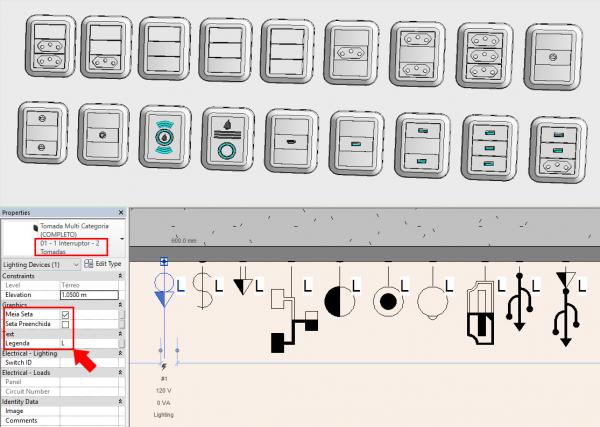This screenshot has height=427, width=600.
Task: Click the Switch ID value field
Action: [90, 363]
